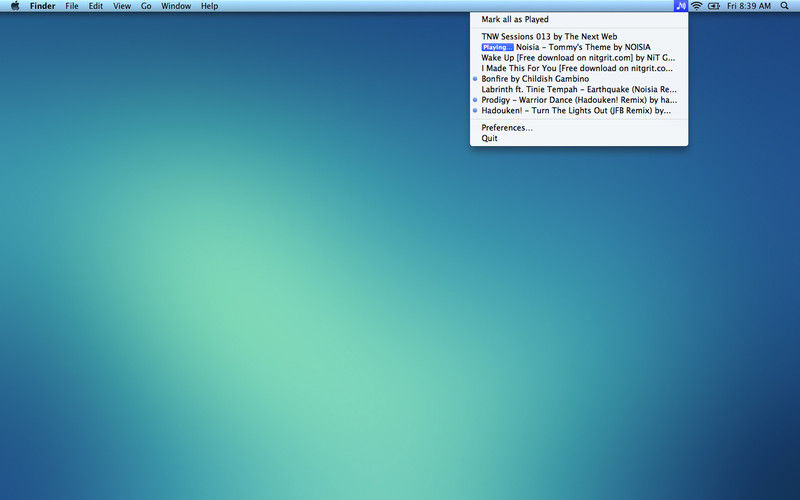
Task: Play TNW Sessions 013 by The Next Web
Action: (x=579, y=37)
